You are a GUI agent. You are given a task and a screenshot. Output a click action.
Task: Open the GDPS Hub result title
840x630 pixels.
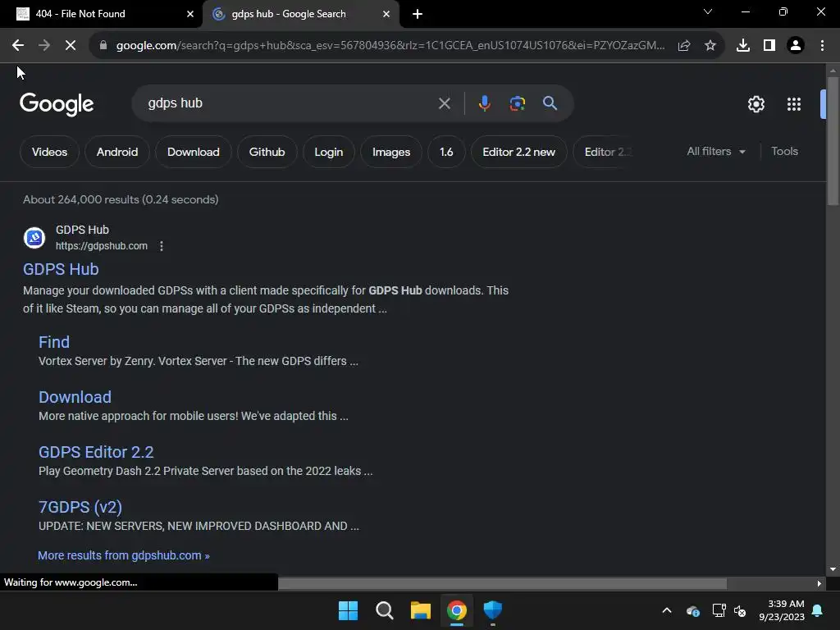click(x=61, y=269)
